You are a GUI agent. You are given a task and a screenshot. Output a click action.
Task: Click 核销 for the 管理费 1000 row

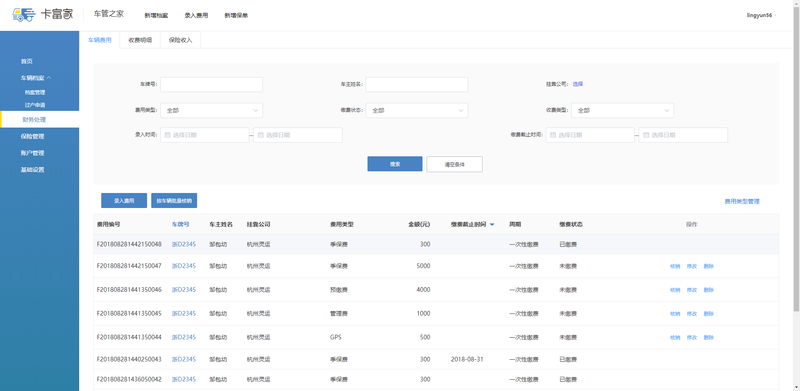[674, 314]
